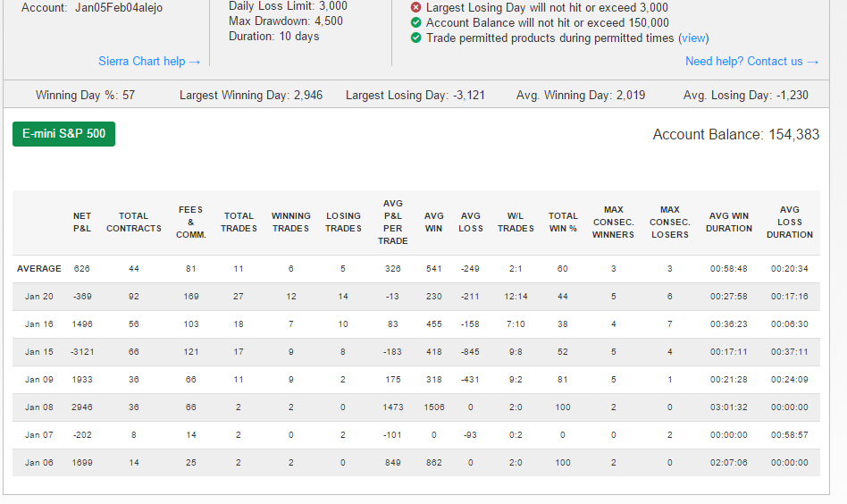
Task: Click the AVG LOSS DURATION header
Action: point(789,222)
